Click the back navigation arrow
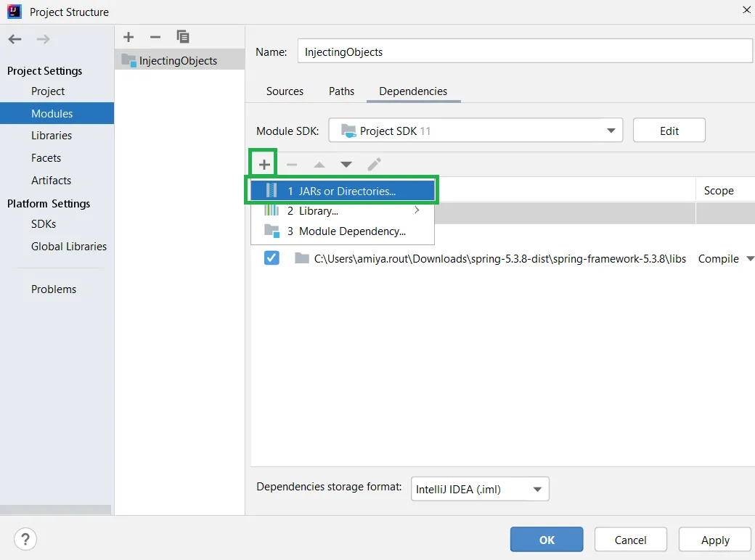Viewport: 755px width, 560px height. pos(15,39)
